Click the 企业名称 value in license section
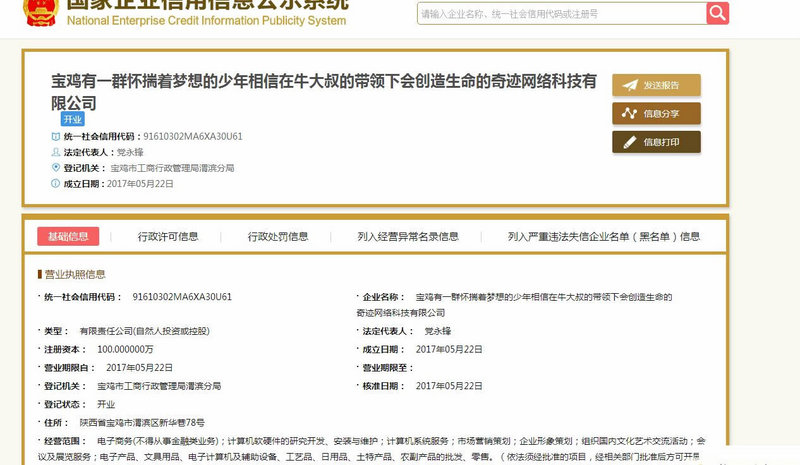 [x=514, y=305]
